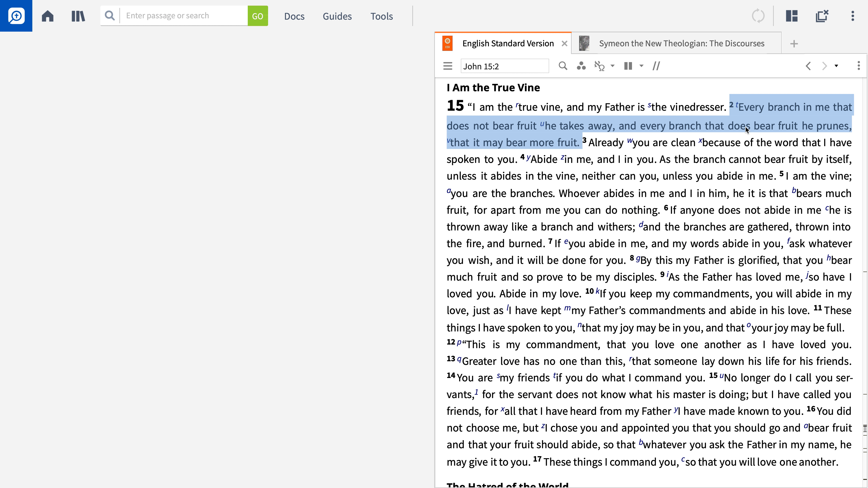
Task: Open footnote 1 after 'servants,'
Action: pyautogui.click(x=476, y=392)
